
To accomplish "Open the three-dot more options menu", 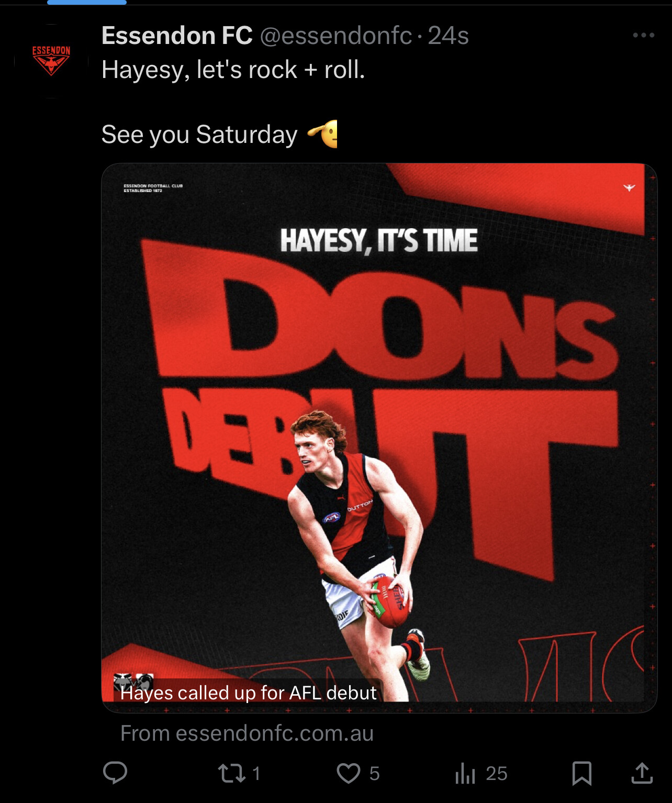I will point(644,35).
